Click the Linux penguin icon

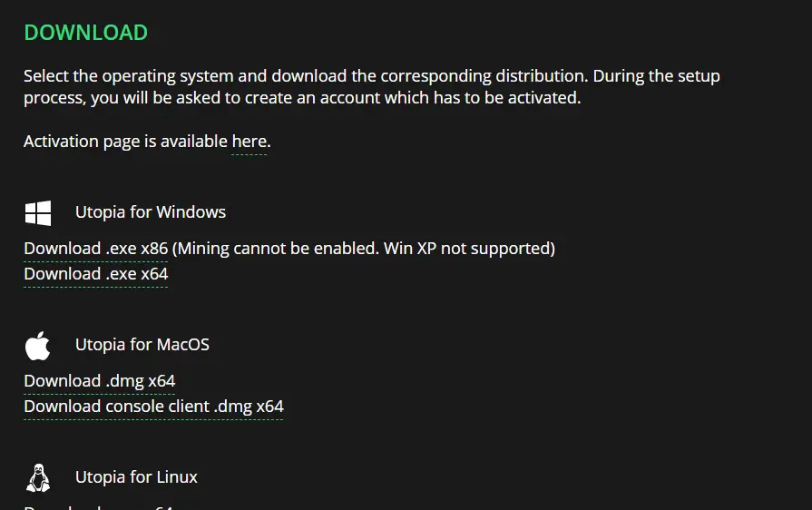[x=38, y=477]
